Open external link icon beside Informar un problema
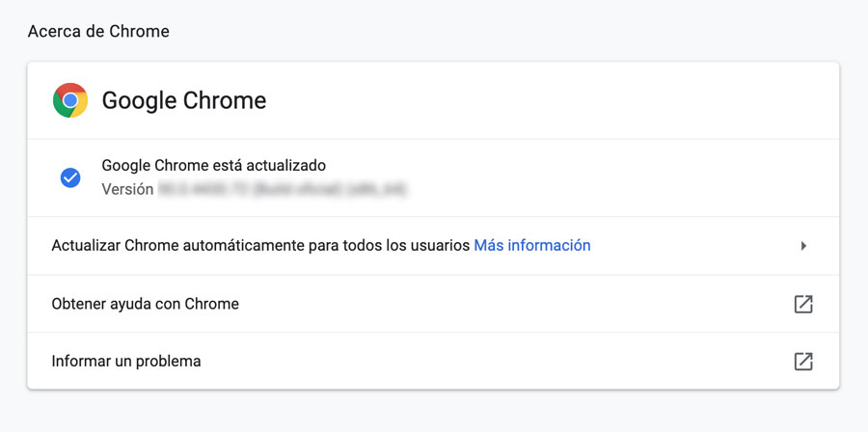Viewport: 868px width, 432px height. point(803,362)
